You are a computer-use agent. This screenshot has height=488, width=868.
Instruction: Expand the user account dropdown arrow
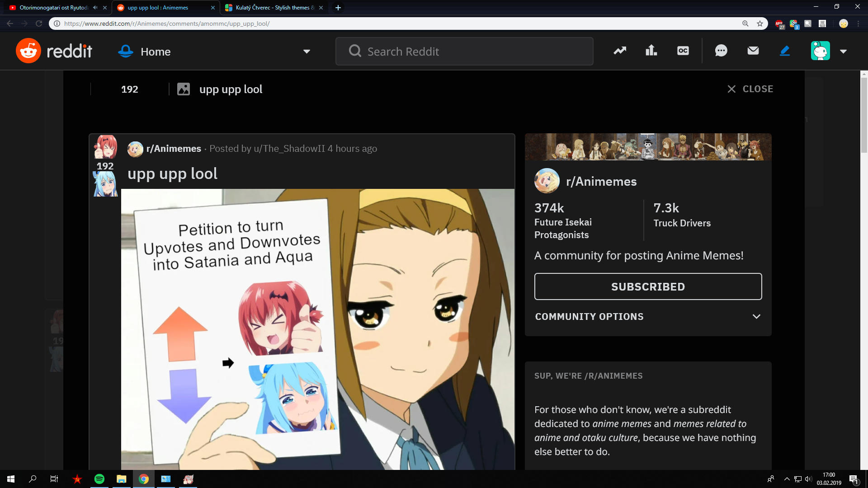[x=843, y=52]
